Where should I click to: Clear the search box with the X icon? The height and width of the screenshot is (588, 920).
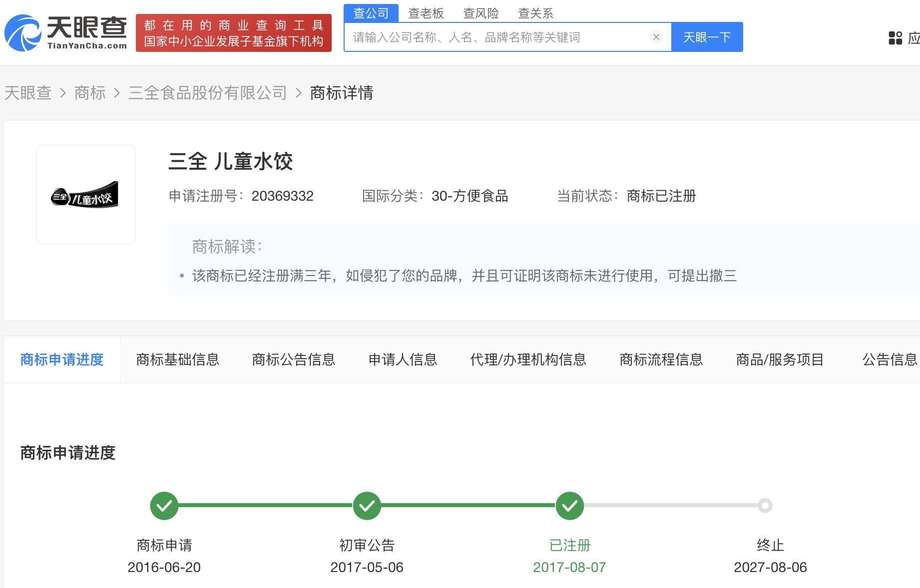pyautogui.click(x=656, y=37)
